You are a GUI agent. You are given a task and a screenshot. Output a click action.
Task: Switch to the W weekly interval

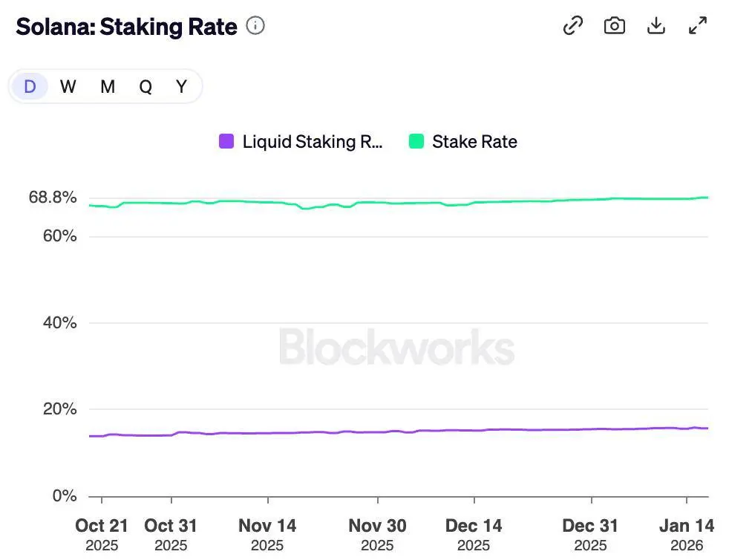[x=68, y=87]
